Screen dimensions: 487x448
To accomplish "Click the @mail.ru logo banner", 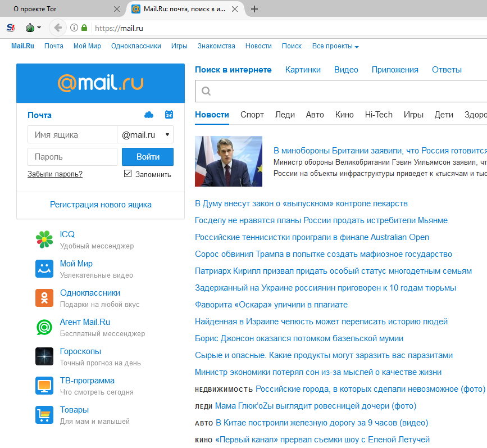I will click(x=101, y=83).
